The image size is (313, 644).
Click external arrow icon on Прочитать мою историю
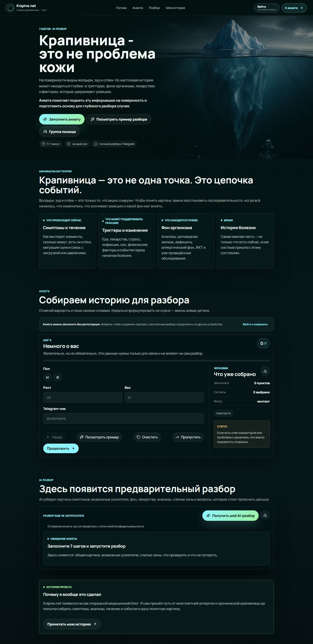(95, 624)
